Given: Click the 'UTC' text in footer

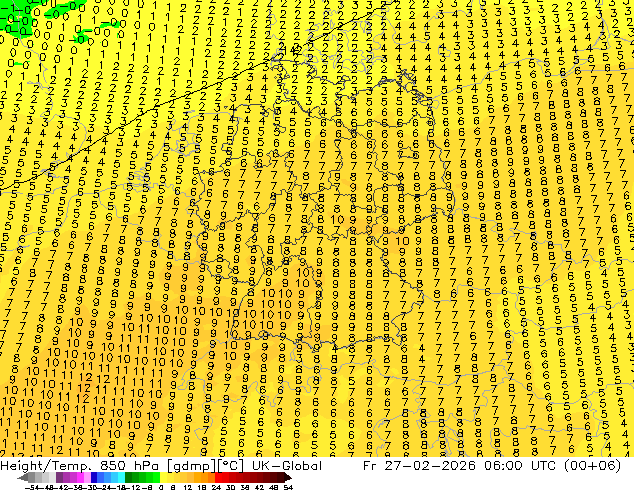Looking at the screenshot, I should pyautogui.click(x=545, y=466).
